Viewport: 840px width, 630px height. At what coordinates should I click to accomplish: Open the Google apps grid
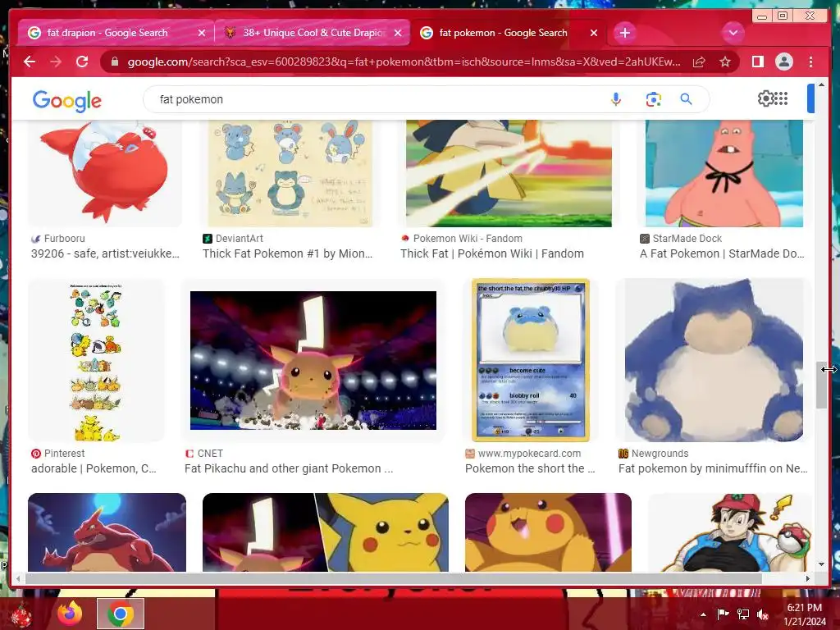point(781,98)
